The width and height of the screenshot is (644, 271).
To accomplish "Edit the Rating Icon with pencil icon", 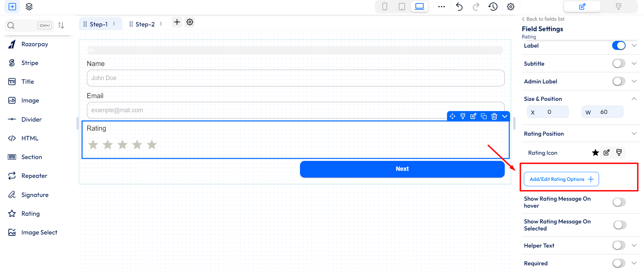I will 606,153.
